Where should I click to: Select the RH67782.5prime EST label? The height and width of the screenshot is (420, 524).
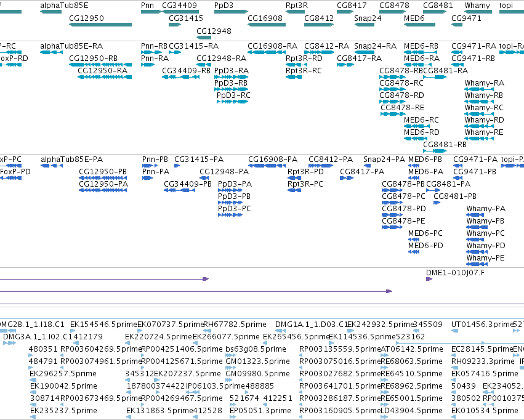point(235,325)
